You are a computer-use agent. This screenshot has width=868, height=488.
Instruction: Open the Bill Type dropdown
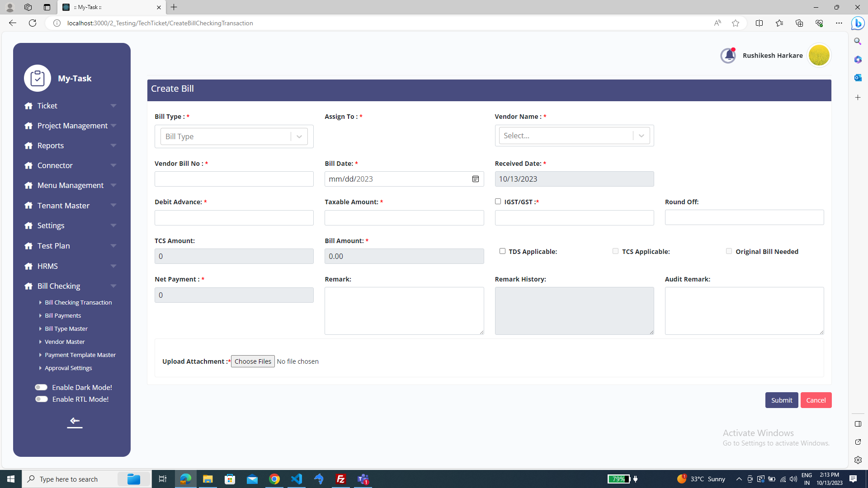click(234, 136)
